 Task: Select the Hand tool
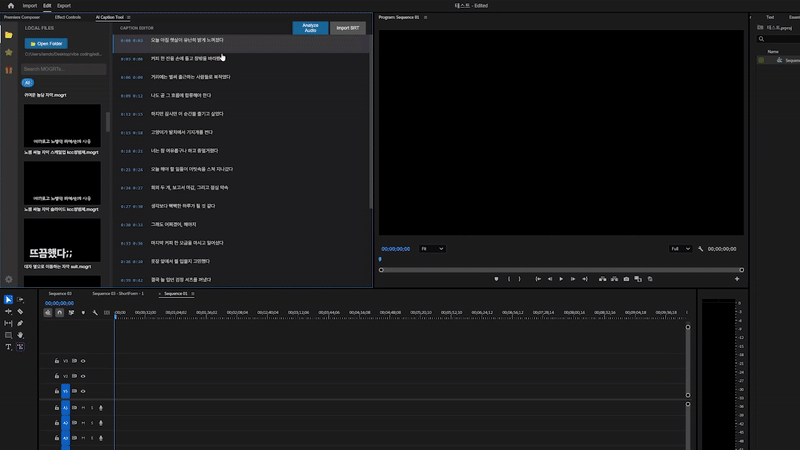coord(20,335)
